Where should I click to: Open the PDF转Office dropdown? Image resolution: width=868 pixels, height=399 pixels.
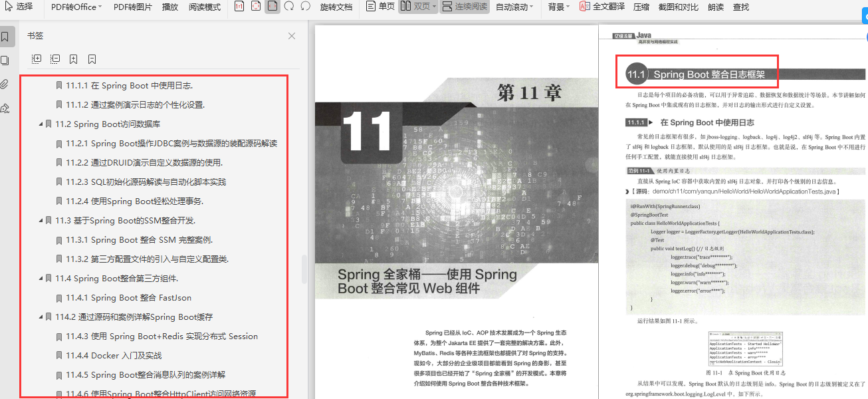76,7
